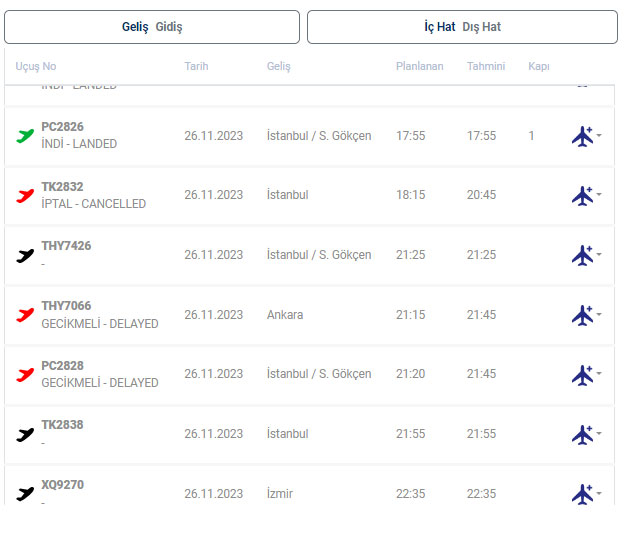Click the red delayed icon for PC2828
The image size is (628, 538).
25,374
